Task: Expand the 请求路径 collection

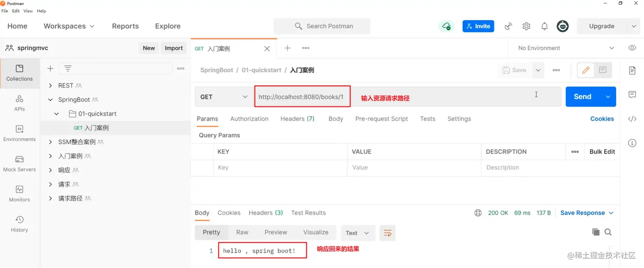Action: (50, 198)
